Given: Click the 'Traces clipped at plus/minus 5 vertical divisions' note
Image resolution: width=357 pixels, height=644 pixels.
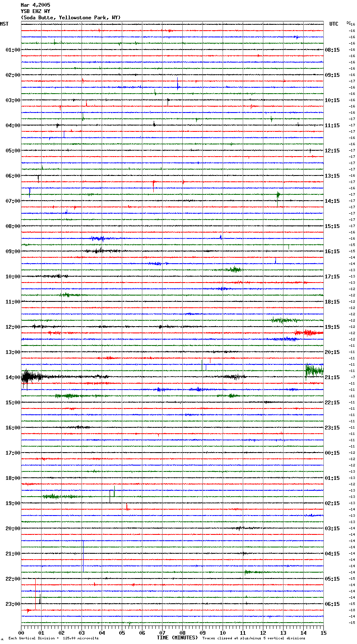Looking at the screenshot, I should [x=254, y=639].
